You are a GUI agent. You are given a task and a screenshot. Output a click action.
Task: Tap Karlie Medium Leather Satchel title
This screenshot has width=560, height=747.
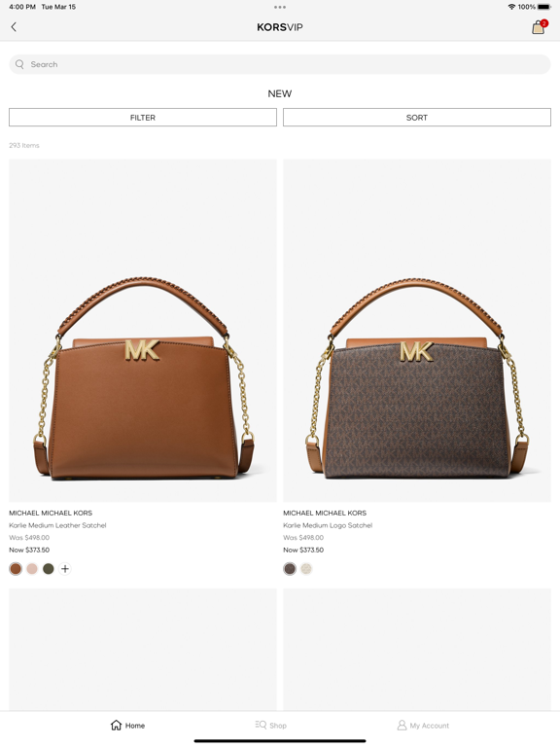(57, 525)
